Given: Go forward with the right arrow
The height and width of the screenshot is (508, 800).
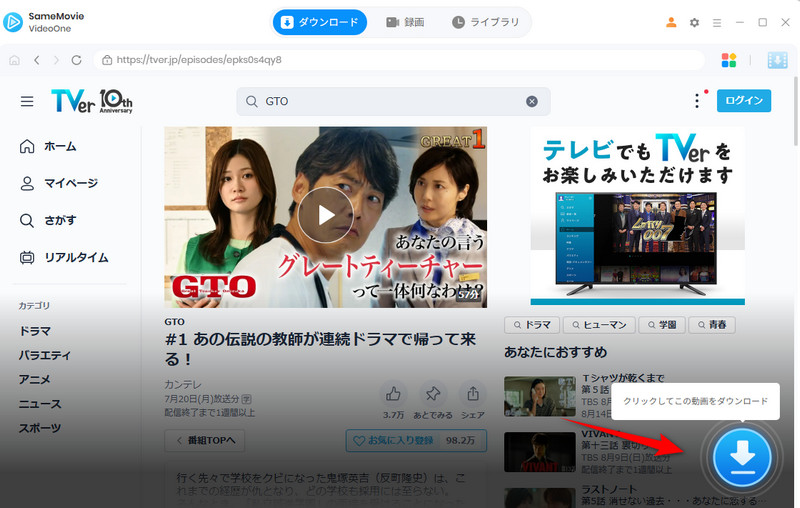Looking at the screenshot, I should coord(56,60).
